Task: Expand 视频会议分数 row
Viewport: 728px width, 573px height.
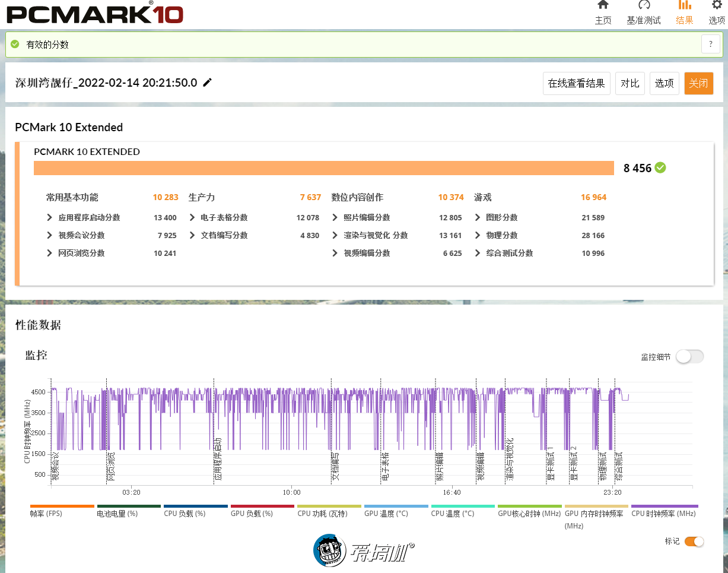Action: click(75, 236)
